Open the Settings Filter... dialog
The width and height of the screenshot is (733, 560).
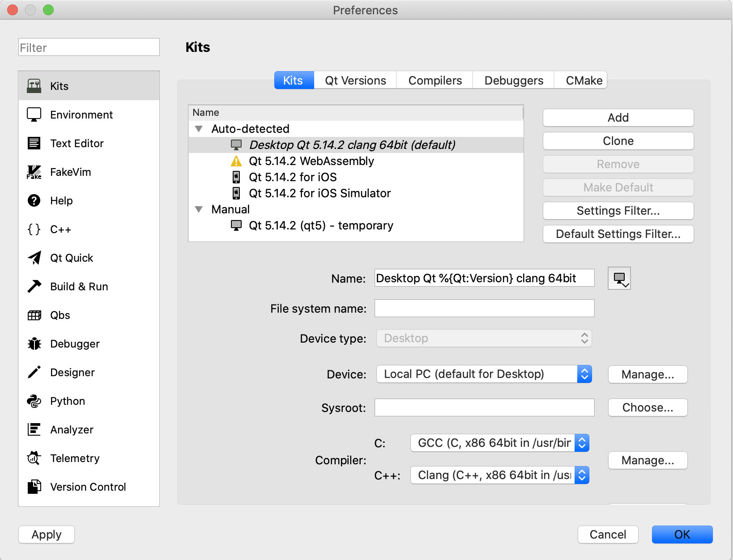tap(618, 211)
